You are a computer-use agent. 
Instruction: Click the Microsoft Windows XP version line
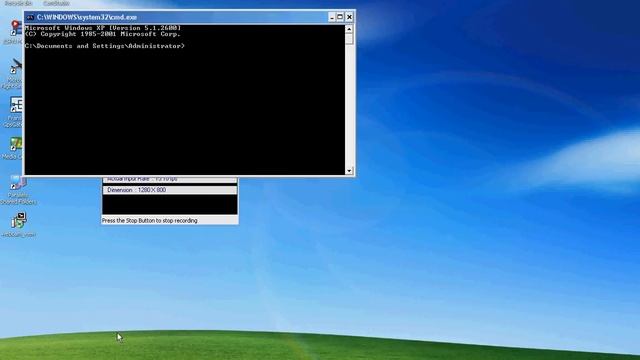point(102,28)
